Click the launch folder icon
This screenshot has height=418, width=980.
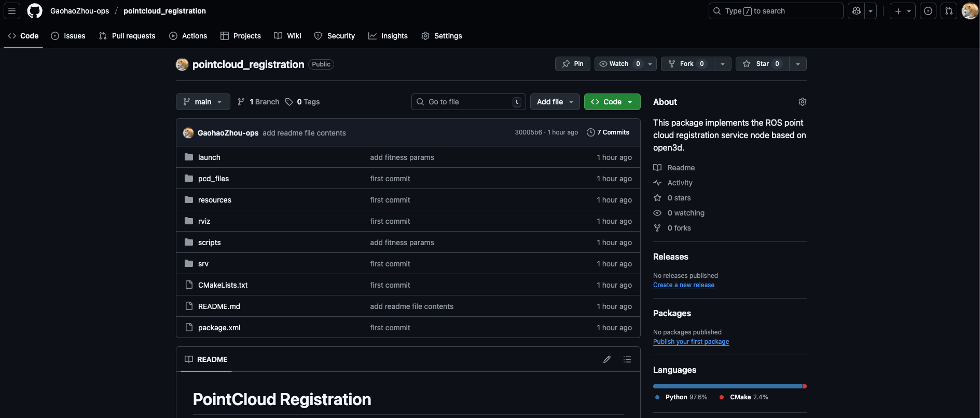[x=189, y=157]
